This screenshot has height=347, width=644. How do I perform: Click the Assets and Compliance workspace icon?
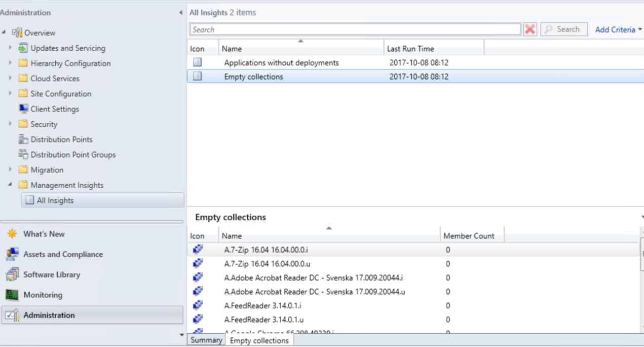[x=12, y=254]
